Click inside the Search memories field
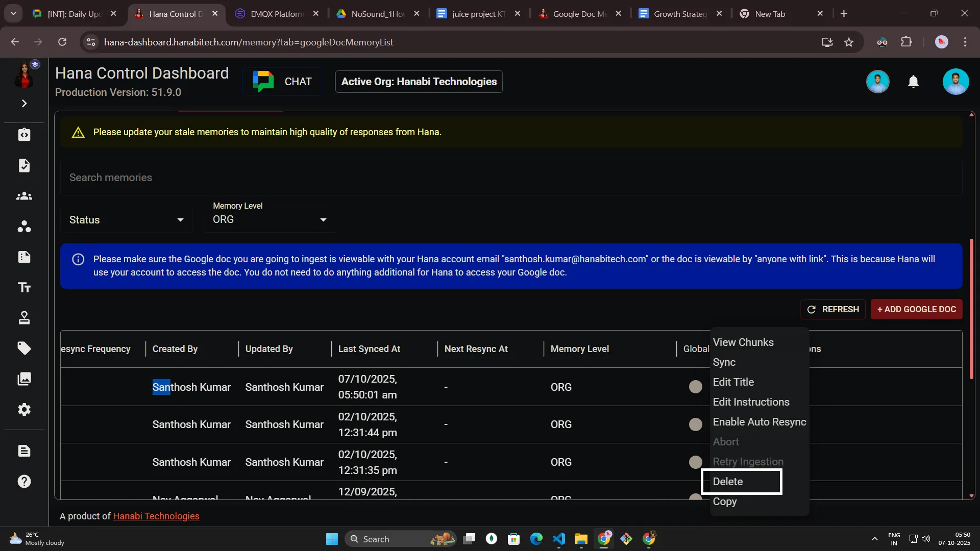 tap(306, 177)
